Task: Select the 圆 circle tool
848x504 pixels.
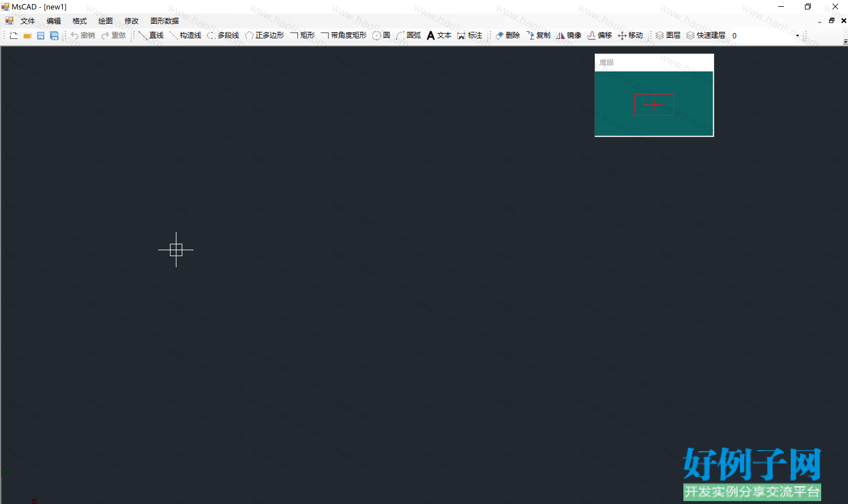Action: click(x=381, y=35)
